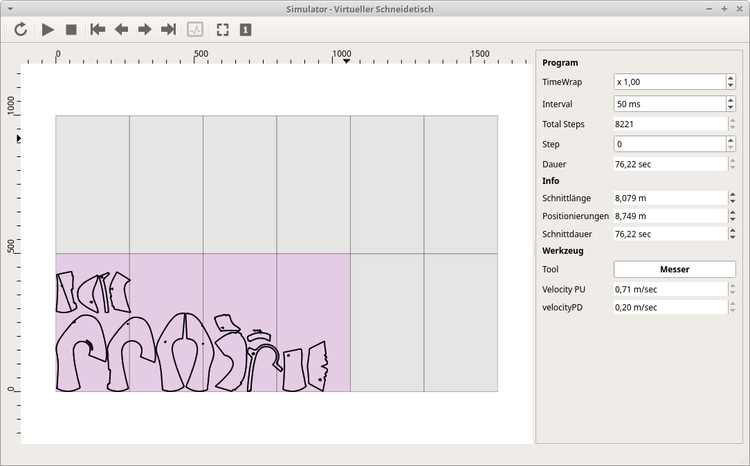Stop the simulation playback
This screenshot has width=750, height=466.
click(x=71, y=30)
